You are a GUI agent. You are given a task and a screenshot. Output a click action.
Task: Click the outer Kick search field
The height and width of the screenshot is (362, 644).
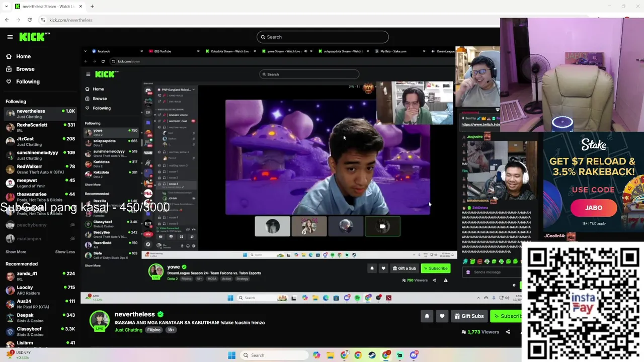tap(323, 37)
